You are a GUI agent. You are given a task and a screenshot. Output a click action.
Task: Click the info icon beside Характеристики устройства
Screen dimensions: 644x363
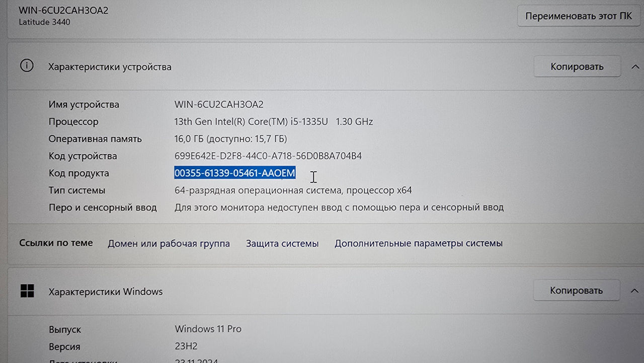click(x=27, y=66)
